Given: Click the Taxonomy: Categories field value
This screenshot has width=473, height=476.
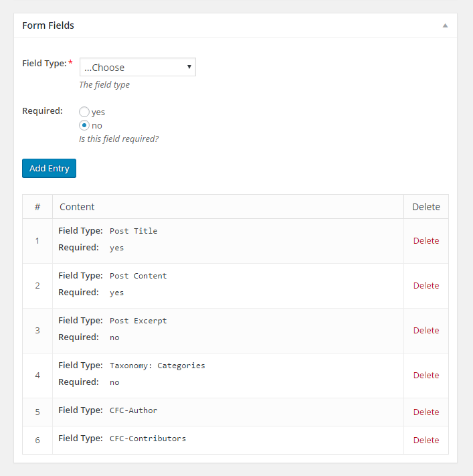Looking at the screenshot, I should coord(157,366).
